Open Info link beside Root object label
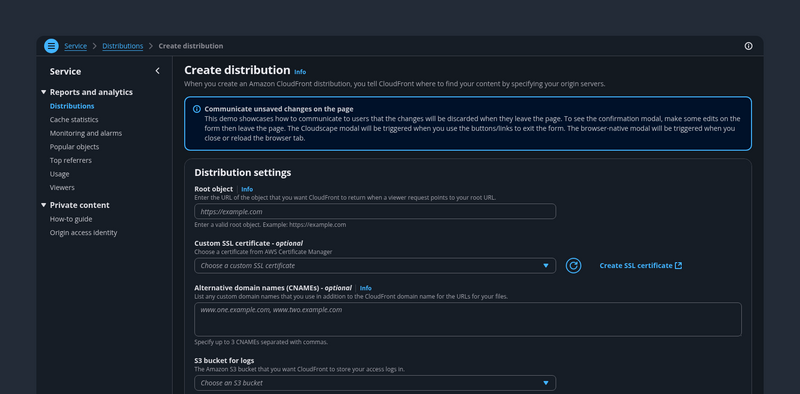800x394 pixels. coord(247,189)
